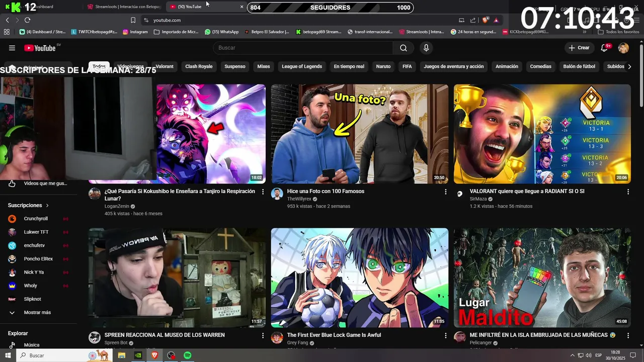Open the Lugar Maldito video thumbnail

[x=542, y=278]
